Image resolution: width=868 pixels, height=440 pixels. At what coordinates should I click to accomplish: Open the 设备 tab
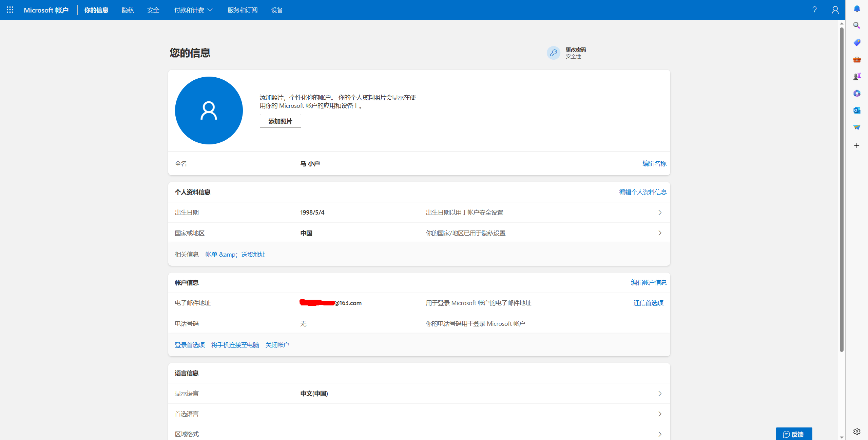tap(277, 10)
